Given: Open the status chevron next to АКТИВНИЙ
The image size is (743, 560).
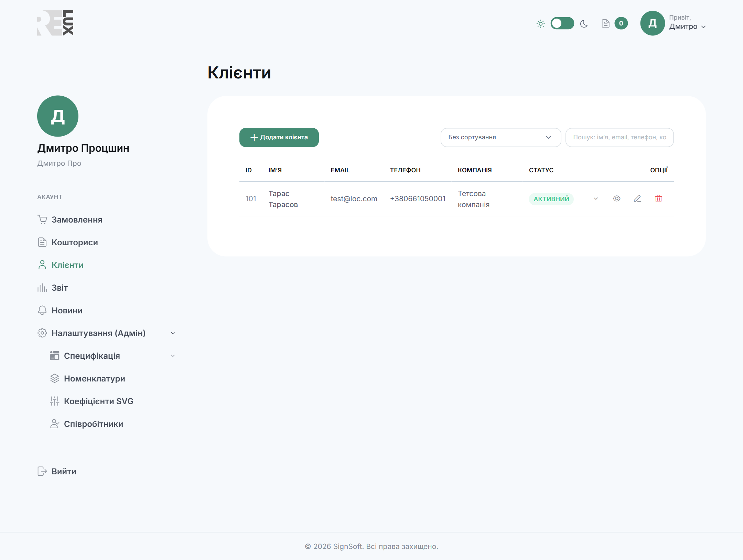Looking at the screenshot, I should [x=596, y=198].
